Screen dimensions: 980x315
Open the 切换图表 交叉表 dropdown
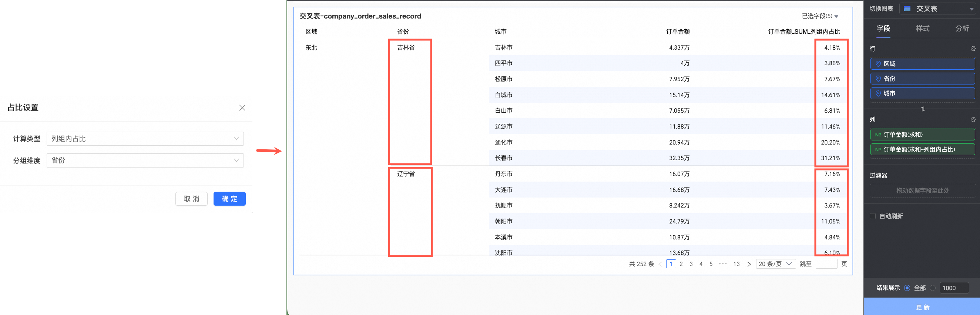pos(937,9)
